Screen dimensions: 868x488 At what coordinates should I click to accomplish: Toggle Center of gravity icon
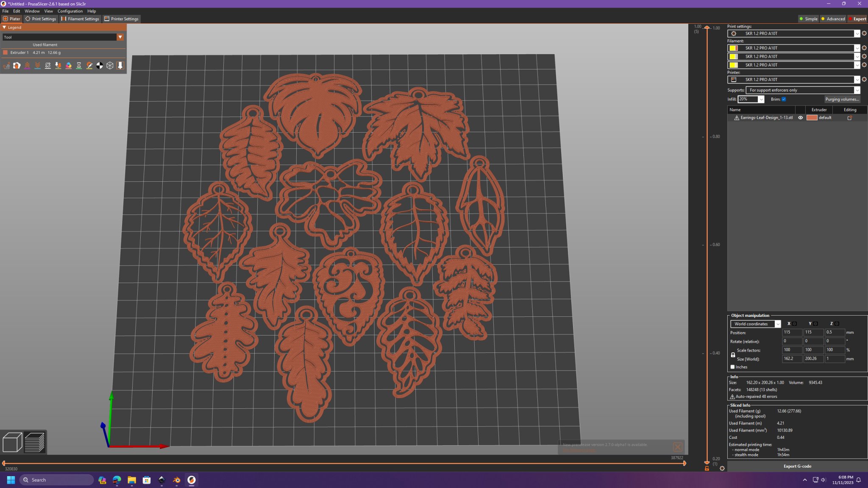(100, 66)
